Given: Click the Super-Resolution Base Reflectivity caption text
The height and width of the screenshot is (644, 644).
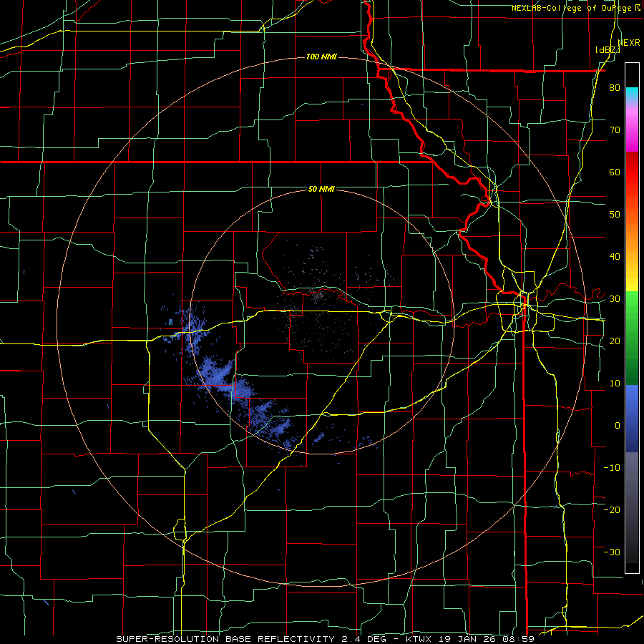Looking at the screenshot, I should click(x=224, y=639).
